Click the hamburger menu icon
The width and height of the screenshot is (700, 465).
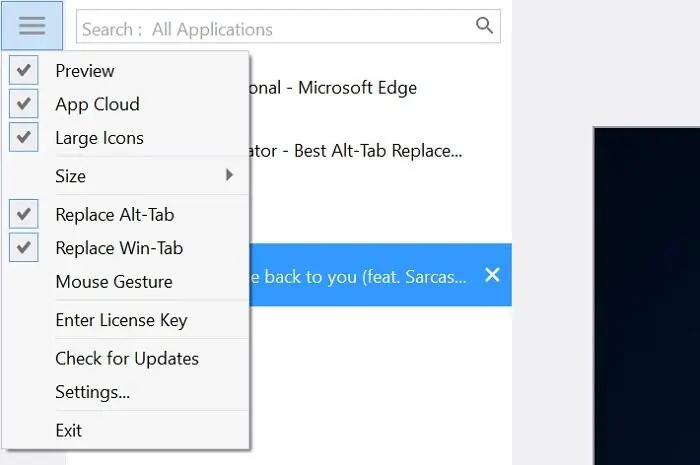[32, 25]
